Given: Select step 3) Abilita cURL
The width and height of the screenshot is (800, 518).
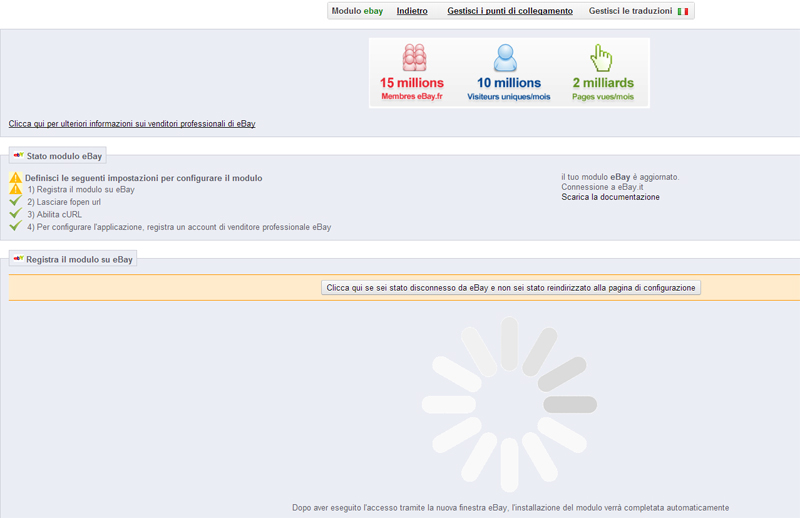Looking at the screenshot, I should pyautogui.click(x=55, y=214).
